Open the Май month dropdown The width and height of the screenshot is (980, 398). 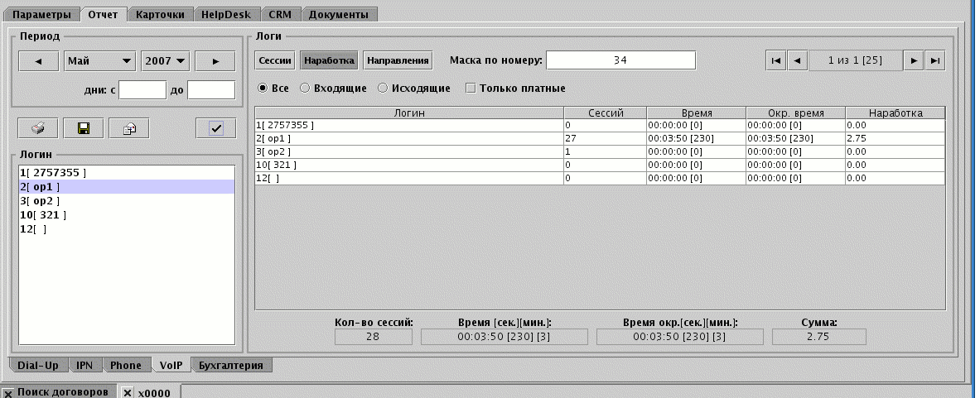100,60
